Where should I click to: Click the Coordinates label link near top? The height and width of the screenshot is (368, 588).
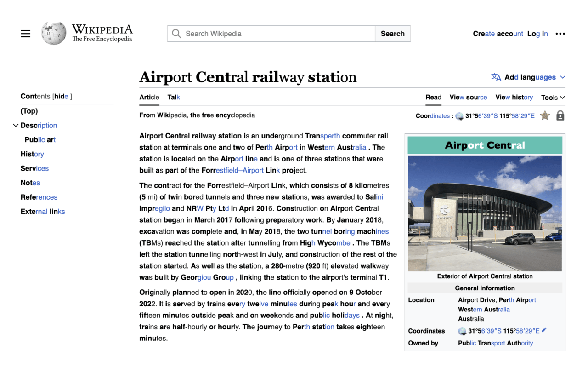coord(433,116)
